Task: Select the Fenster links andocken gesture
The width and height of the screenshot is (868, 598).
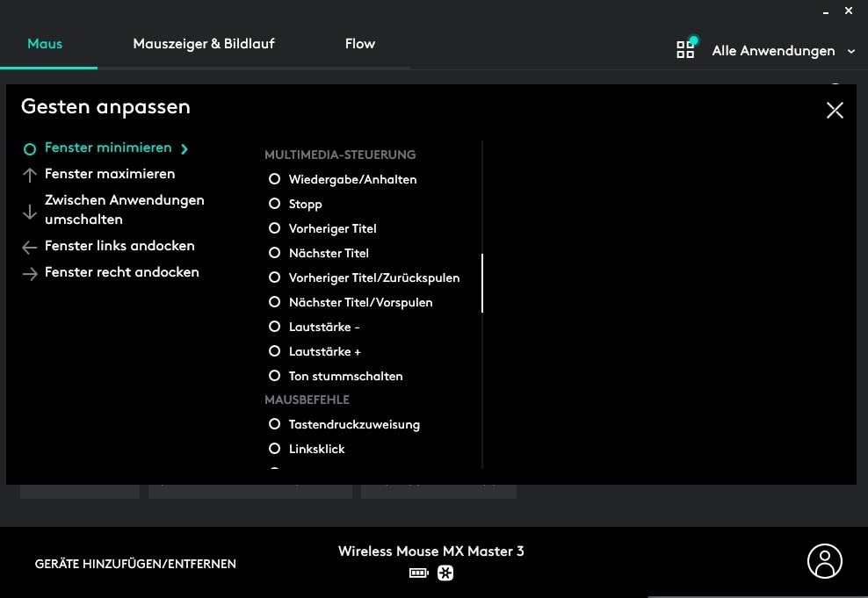Action: pos(119,246)
